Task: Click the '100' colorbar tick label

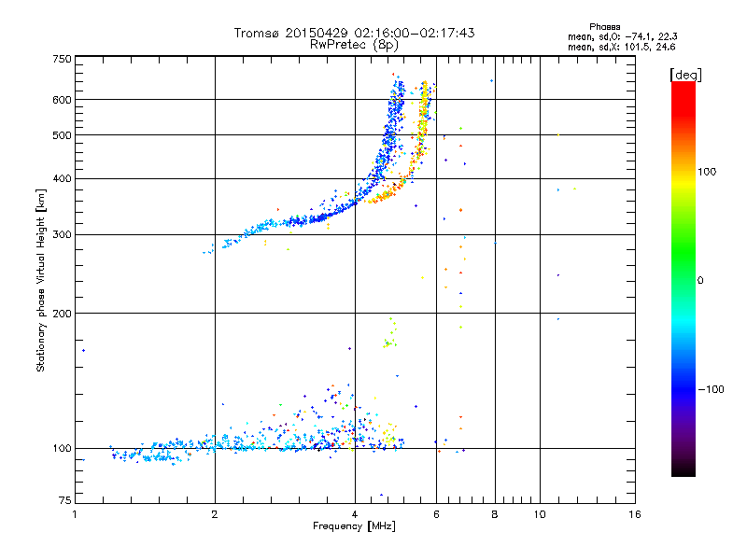Action: [x=707, y=172]
